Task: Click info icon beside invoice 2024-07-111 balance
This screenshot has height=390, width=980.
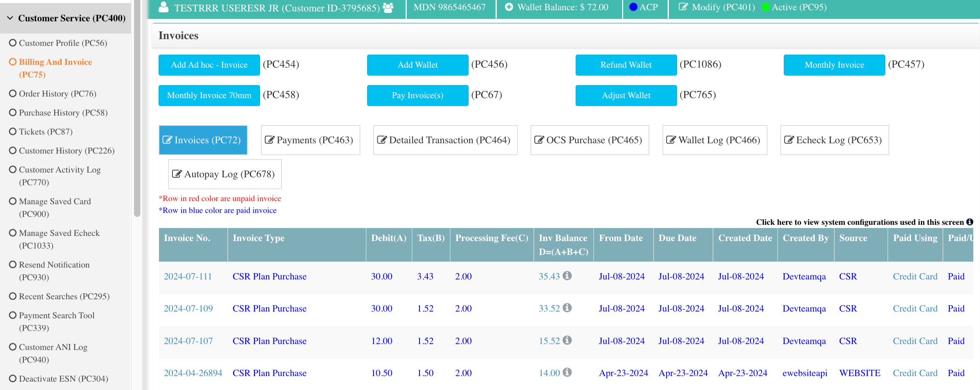Action: 567,276
